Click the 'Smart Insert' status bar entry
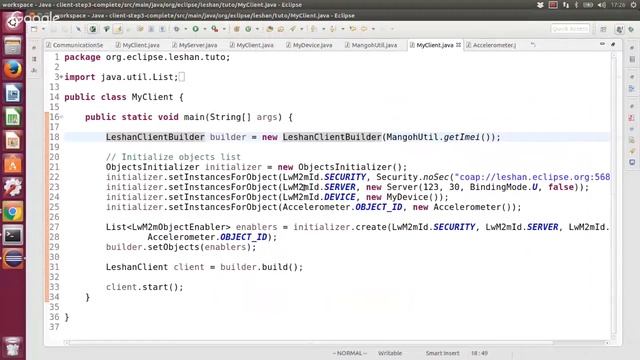Image resolution: width=640 pixels, height=360 pixels. (442, 353)
